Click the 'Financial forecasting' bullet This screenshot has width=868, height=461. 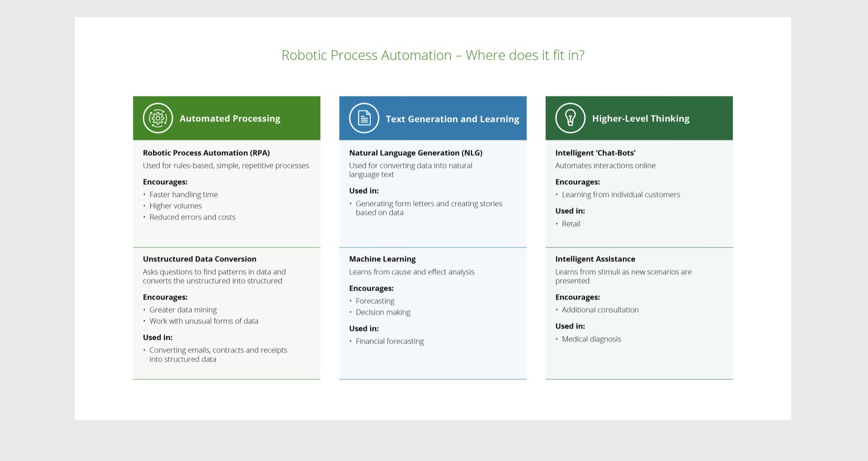(389, 341)
